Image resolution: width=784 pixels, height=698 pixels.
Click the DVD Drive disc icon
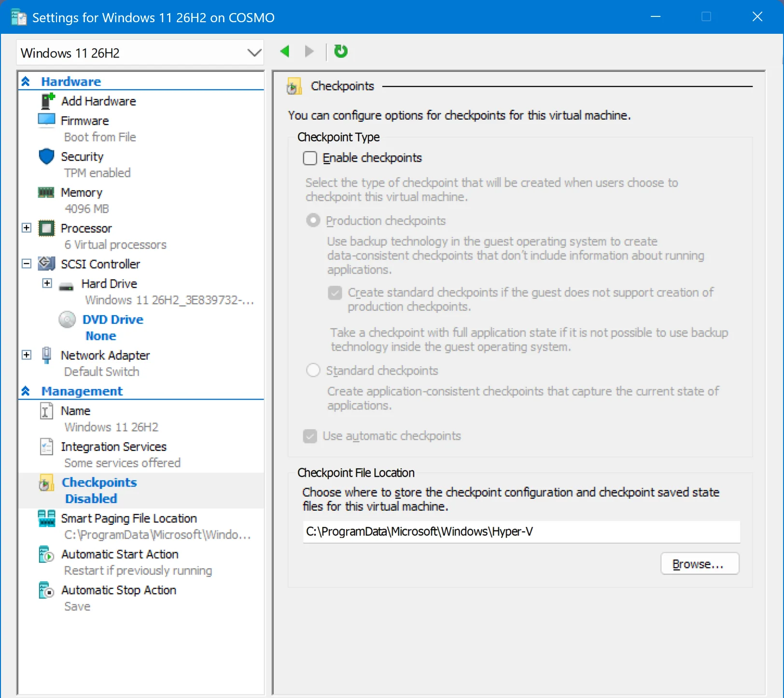67,320
